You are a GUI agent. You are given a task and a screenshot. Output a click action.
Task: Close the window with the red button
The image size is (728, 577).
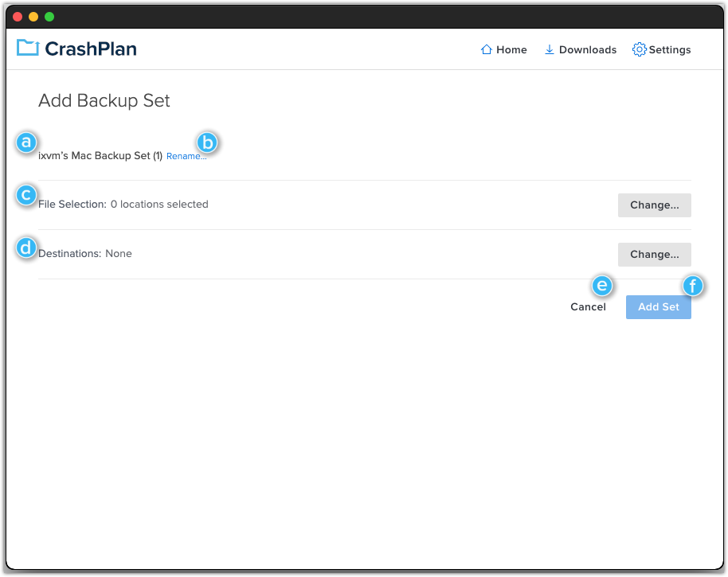[x=18, y=17]
